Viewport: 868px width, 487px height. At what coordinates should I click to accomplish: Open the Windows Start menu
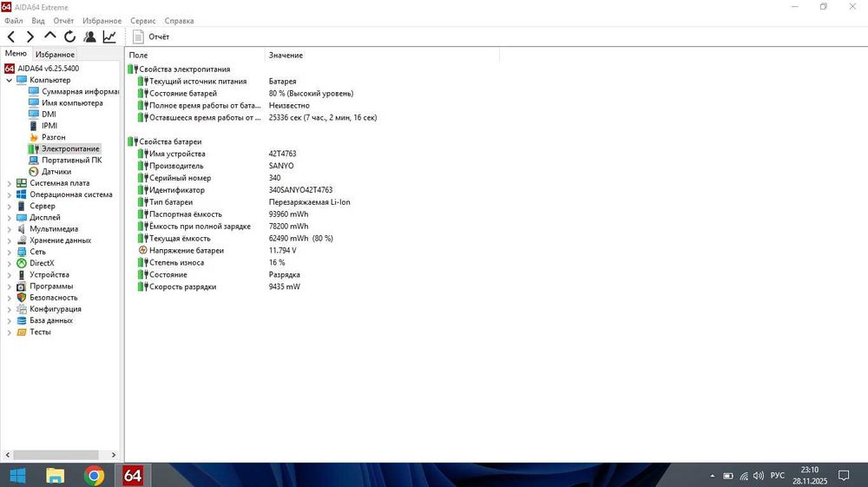[x=17, y=476]
